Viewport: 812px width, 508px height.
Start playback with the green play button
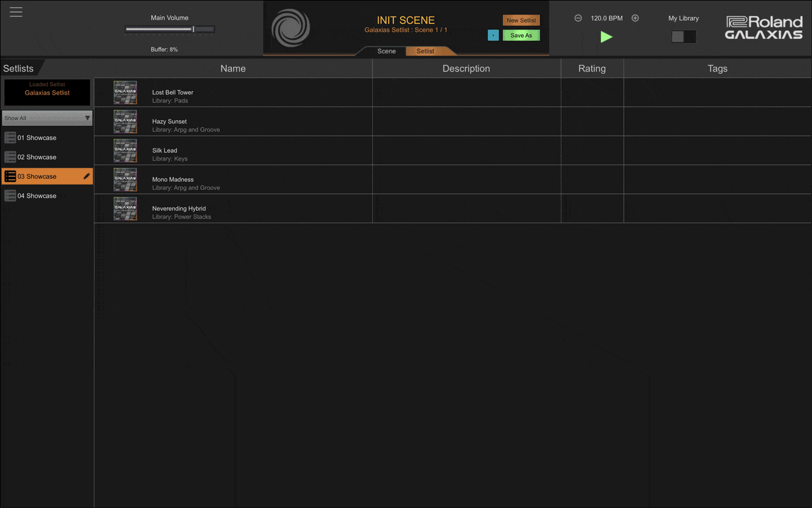tap(606, 37)
